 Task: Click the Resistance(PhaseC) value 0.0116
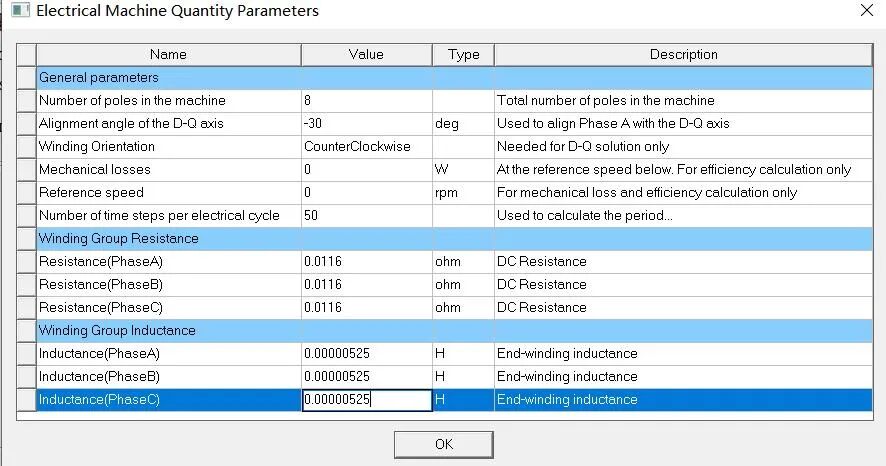click(x=367, y=308)
